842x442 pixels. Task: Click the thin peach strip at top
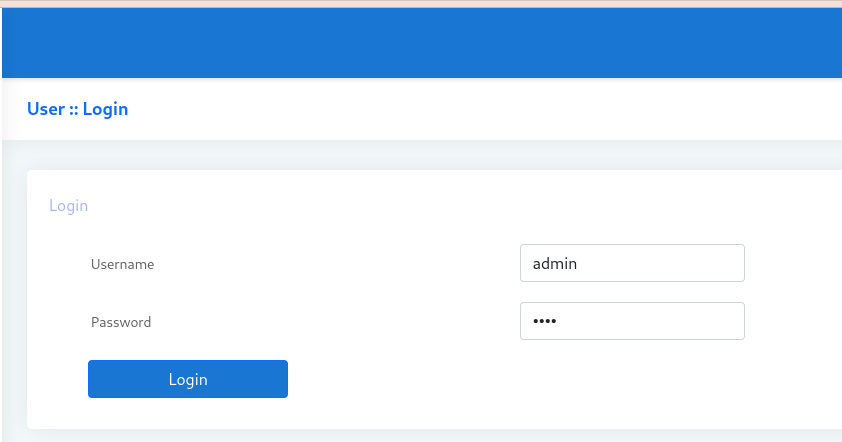[420, 2]
